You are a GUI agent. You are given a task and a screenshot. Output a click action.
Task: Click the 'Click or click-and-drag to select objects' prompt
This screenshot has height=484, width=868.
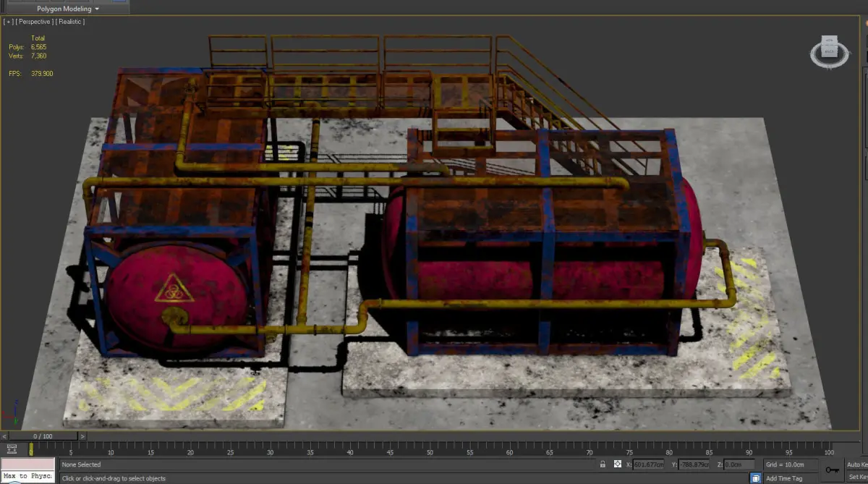(x=114, y=478)
